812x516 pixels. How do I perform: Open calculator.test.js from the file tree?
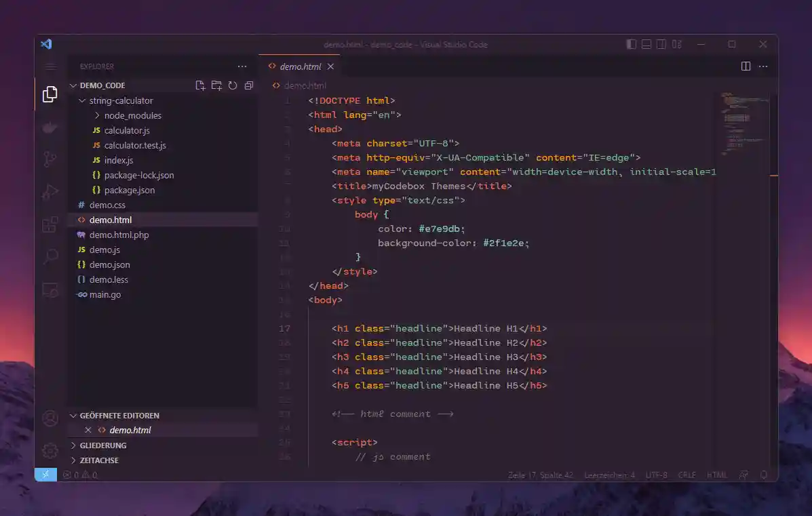coord(135,145)
